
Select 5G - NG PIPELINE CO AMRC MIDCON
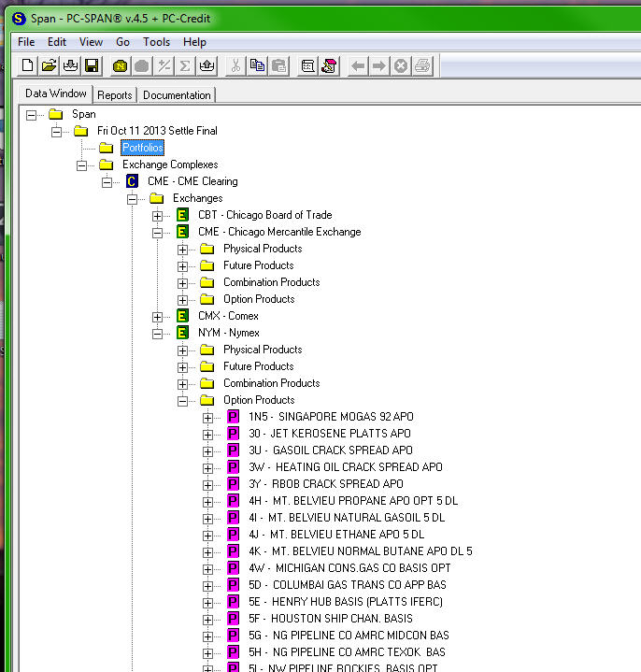point(349,636)
